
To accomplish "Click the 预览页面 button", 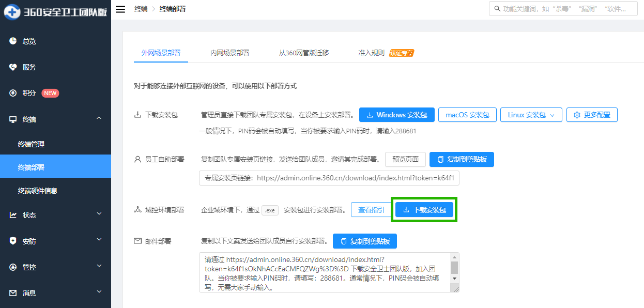I will (x=405, y=159).
